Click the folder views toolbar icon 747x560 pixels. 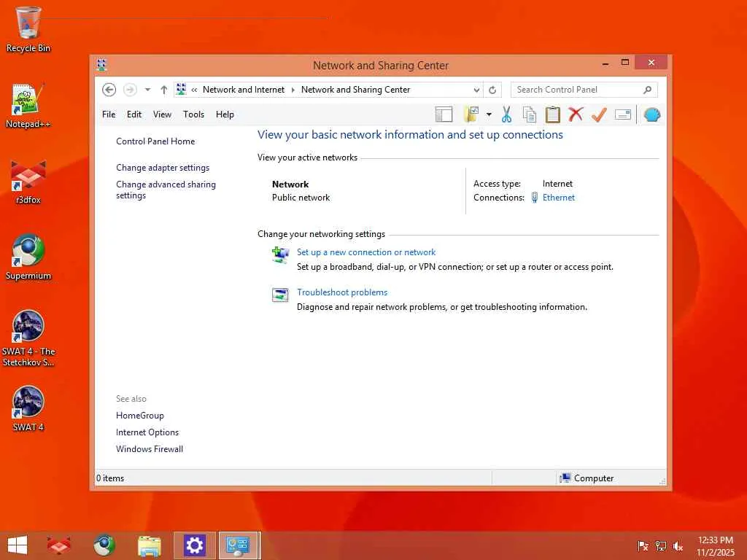(471, 114)
